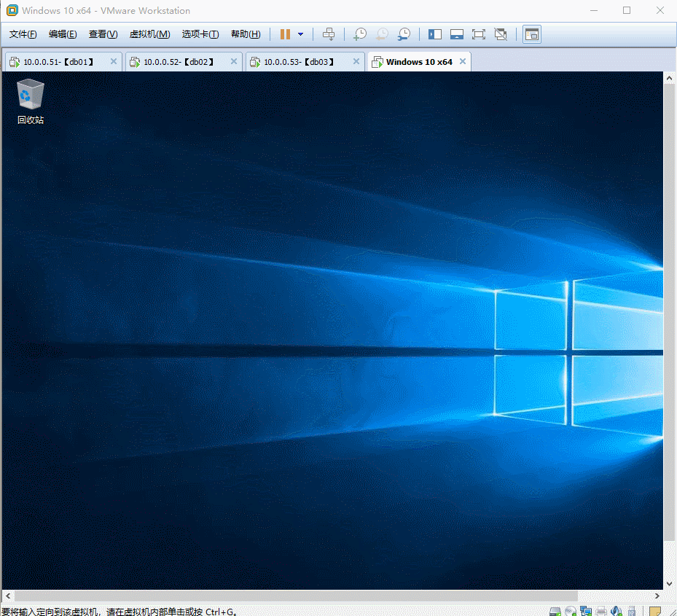
Task: Open the 虚拟机(M) menu
Action: coord(149,34)
